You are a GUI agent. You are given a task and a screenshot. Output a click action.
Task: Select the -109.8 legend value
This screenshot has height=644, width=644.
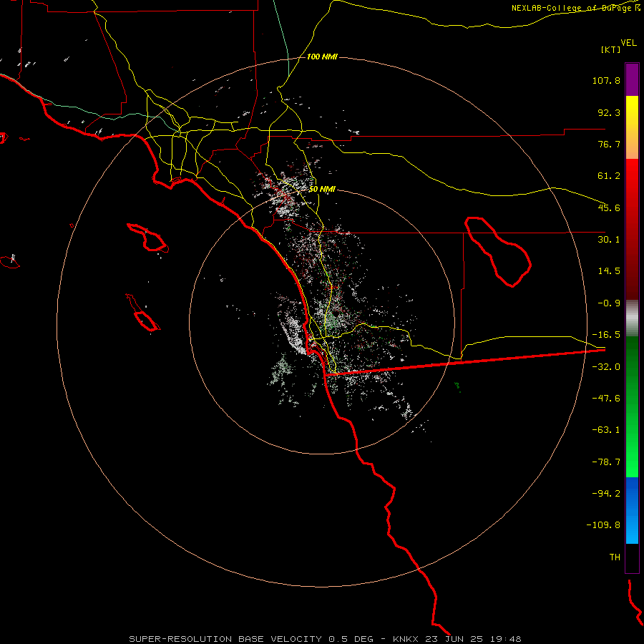click(x=603, y=525)
